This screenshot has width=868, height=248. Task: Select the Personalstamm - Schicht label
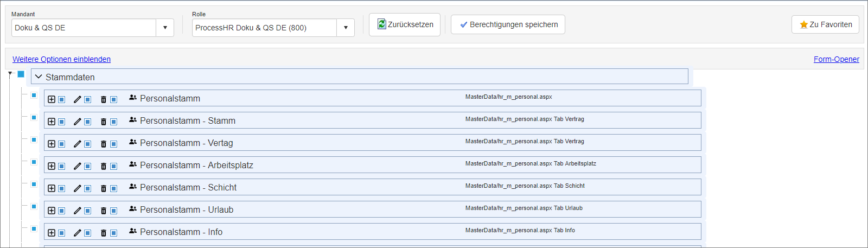[188, 187]
